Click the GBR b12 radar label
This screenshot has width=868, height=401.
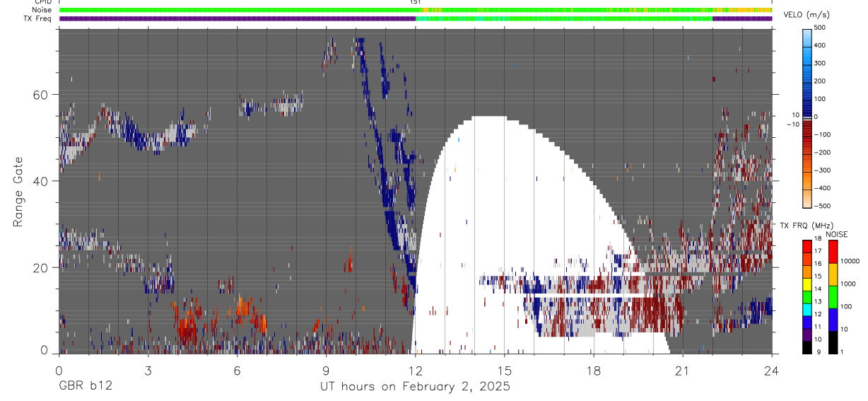pyautogui.click(x=85, y=387)
